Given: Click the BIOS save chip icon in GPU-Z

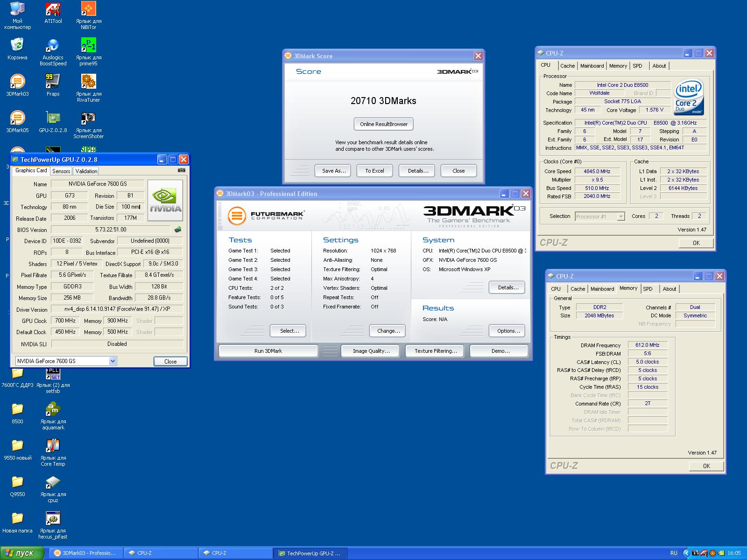Looking at the screenshot, I should [177, 229].
